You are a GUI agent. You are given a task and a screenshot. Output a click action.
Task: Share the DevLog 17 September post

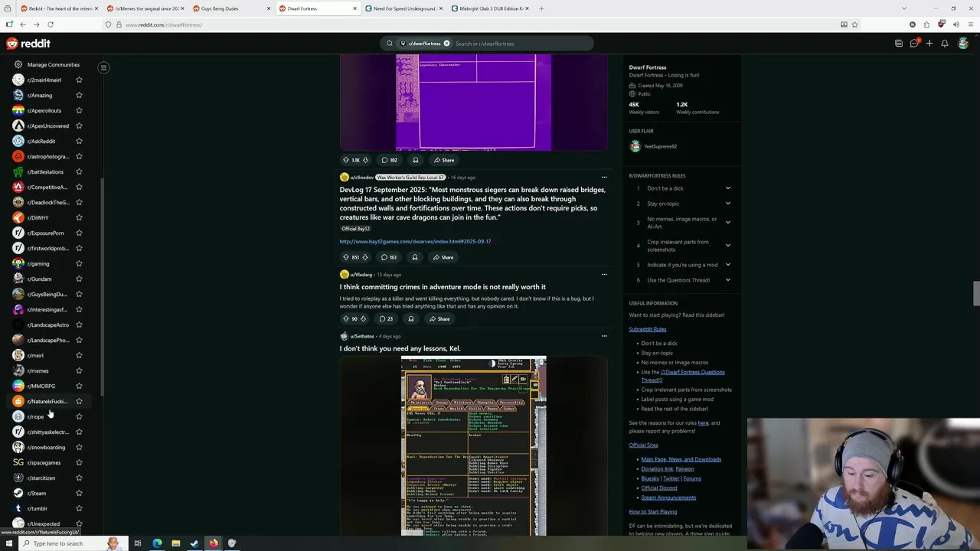(x=443, y=257)
